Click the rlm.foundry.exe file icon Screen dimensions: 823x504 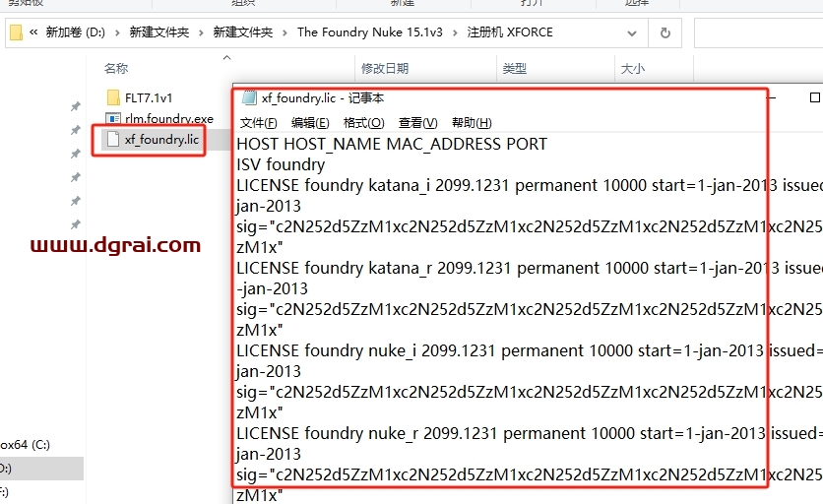tap(113, 118)
